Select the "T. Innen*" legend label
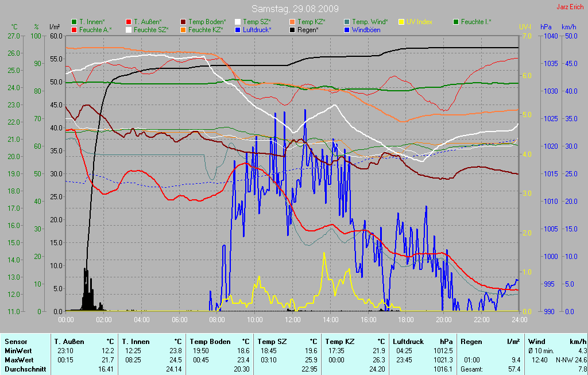 point(92,22)
